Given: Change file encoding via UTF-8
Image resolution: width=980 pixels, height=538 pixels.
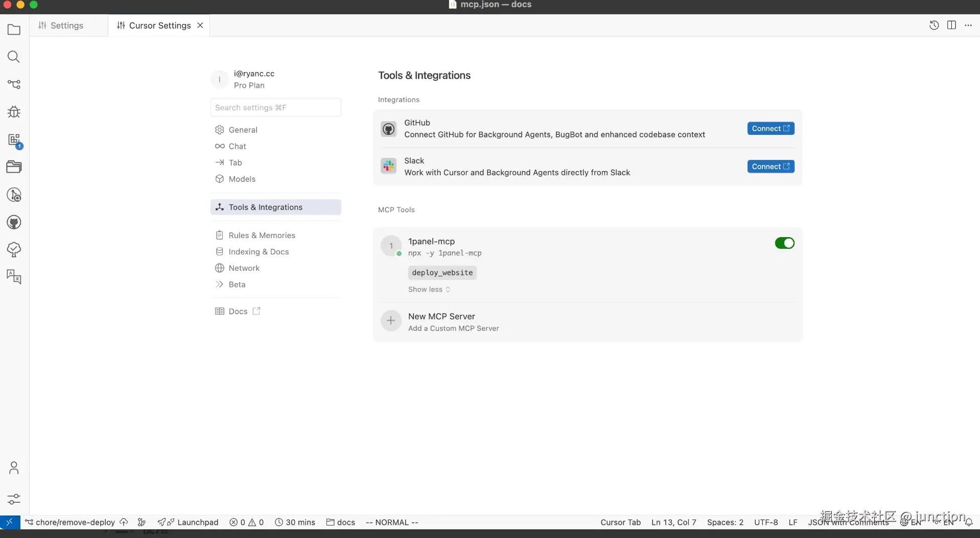Looking at the screenshot, I should tap(766, 522).
